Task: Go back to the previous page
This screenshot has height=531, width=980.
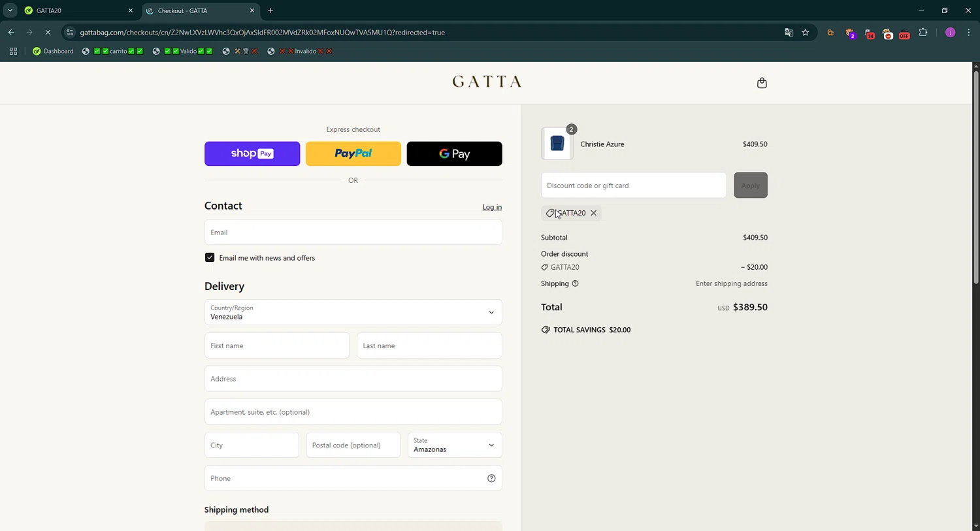Action: [11, 33]
